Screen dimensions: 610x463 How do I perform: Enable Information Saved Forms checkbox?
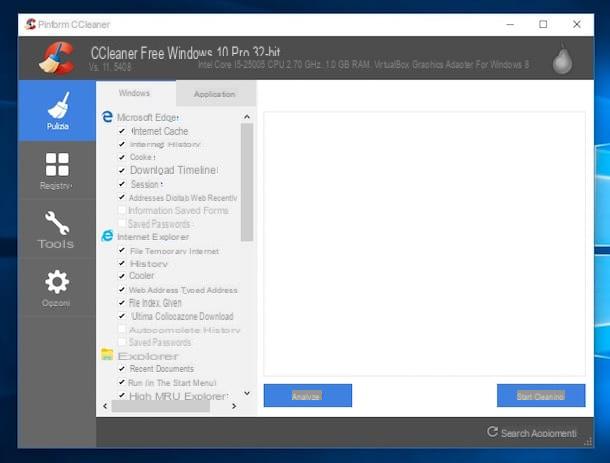point(122,210)
